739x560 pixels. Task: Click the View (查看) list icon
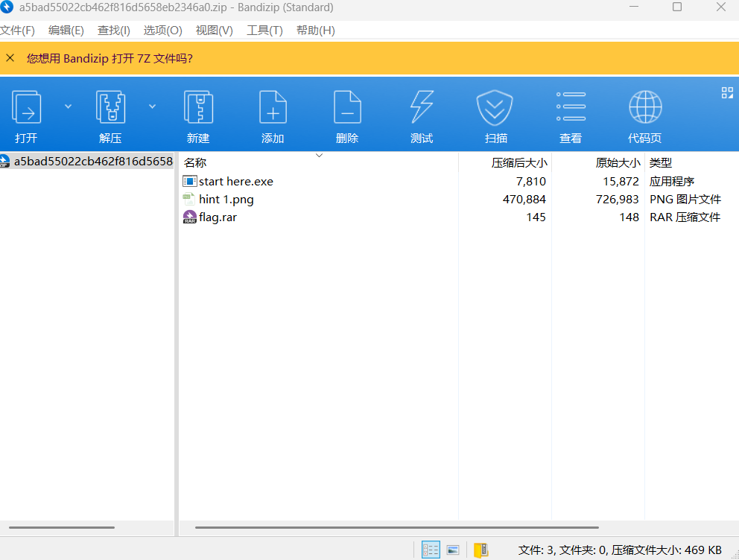coord(571,106)
